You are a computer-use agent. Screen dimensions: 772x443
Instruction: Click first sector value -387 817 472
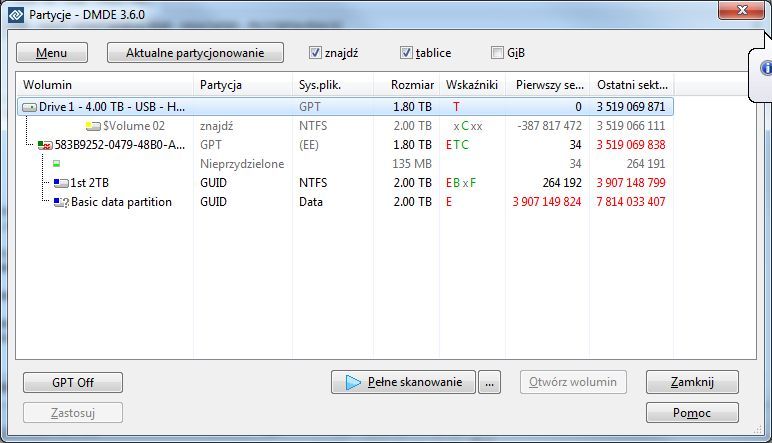tap(549, 126)
